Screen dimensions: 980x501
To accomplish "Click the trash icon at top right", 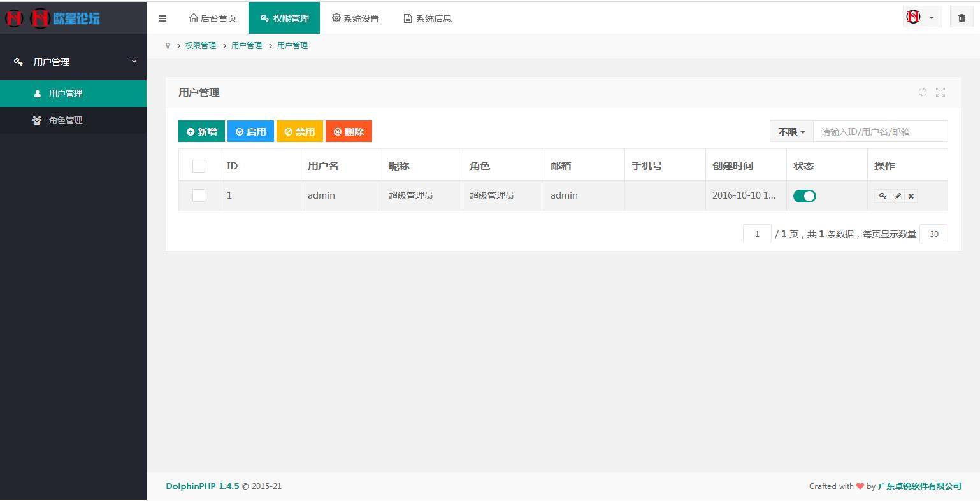I will (962, 17).
